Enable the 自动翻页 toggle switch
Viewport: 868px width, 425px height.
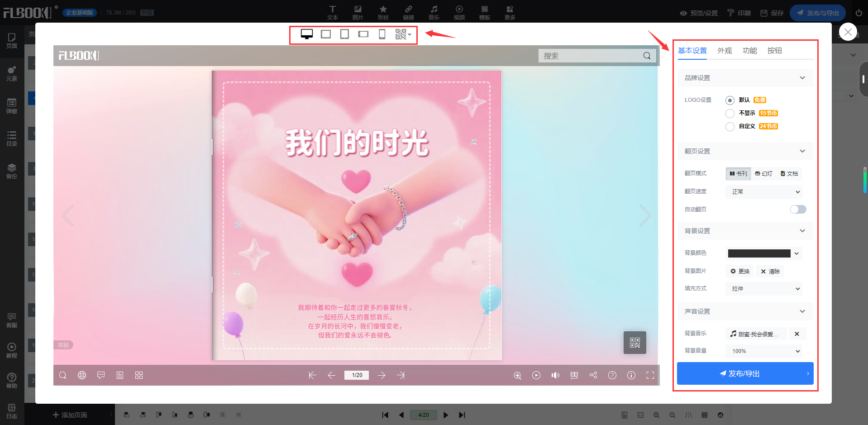point(798,209)
